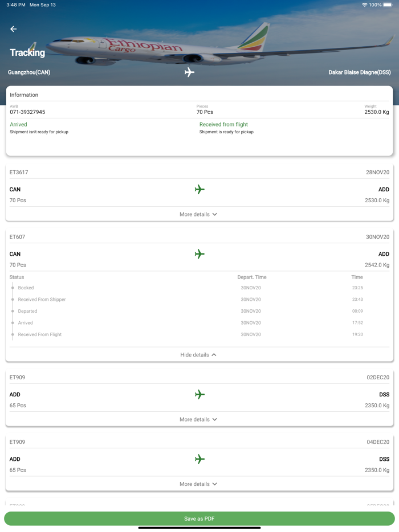Screen dimensions: 399x532
Task: Tap the Information section heading
Action: [x=24, y=95]
